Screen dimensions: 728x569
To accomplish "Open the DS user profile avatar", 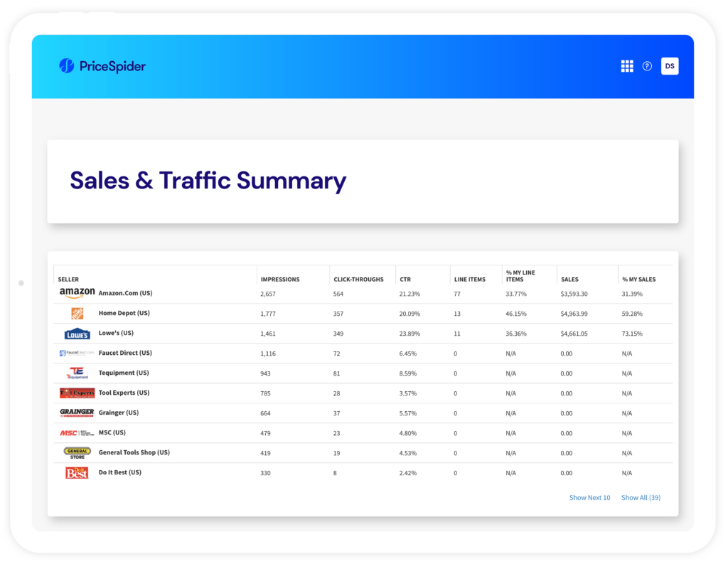I will [670, 66].
